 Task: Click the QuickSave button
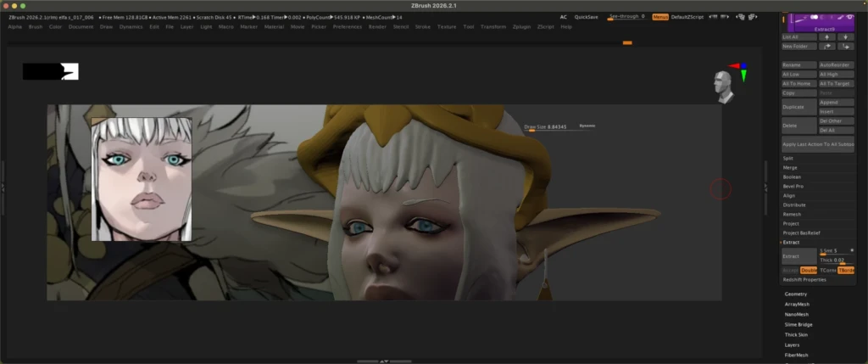(586, 17)
